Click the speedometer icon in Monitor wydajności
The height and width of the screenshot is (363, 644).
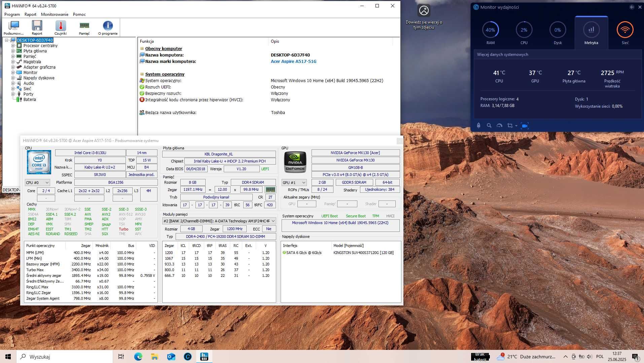click(x=499, y=125)
